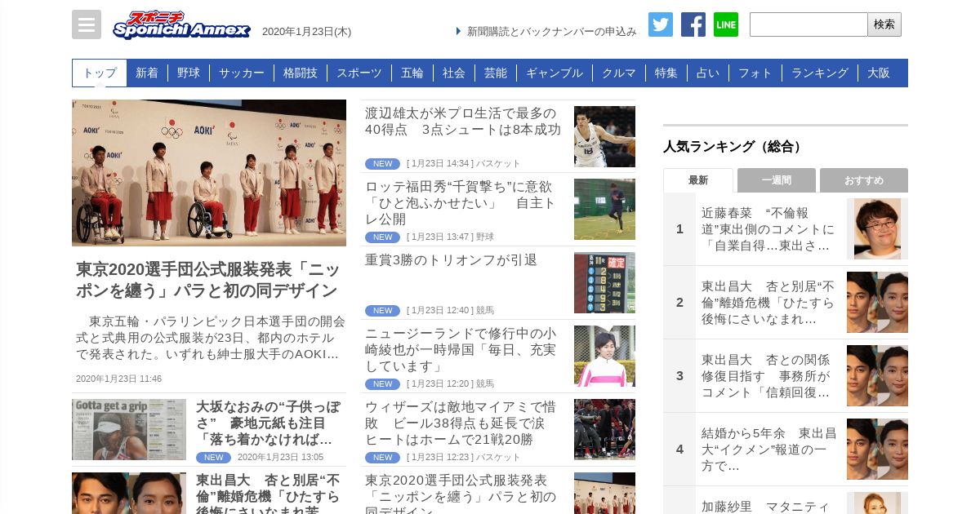Open the Twitter icon link
980x514 pixels.
661,24
